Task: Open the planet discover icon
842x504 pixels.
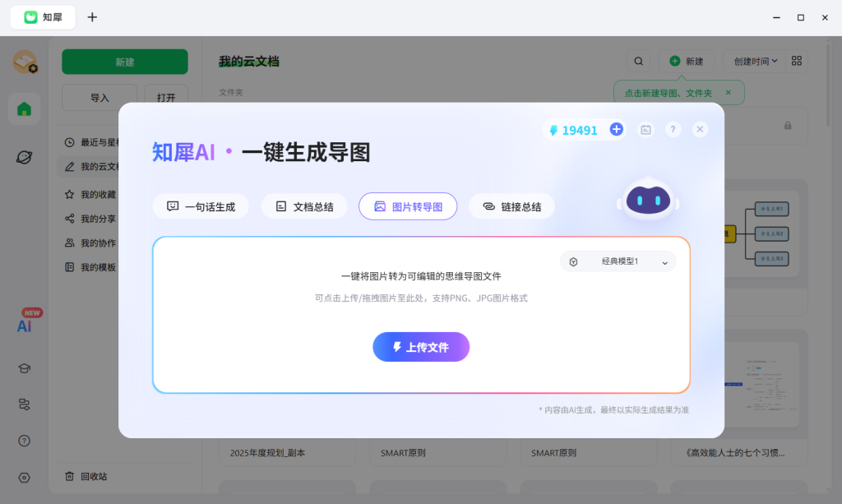Action: tap(24, 157)
